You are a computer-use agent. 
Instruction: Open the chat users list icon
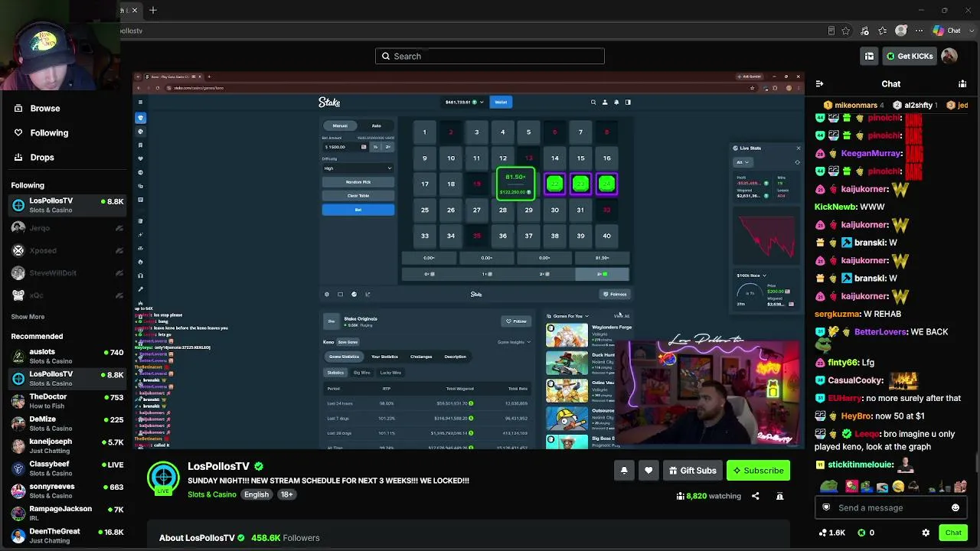(962, 83)
